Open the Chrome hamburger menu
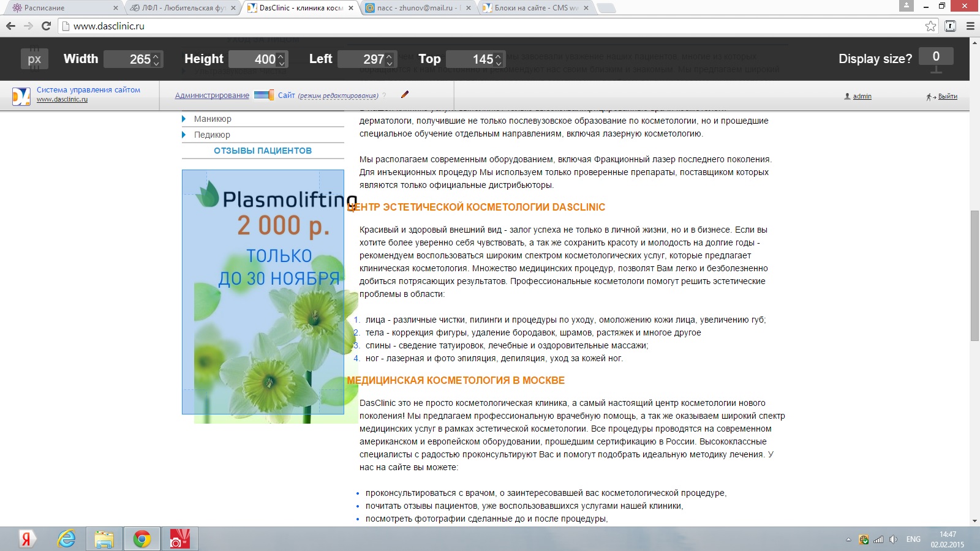Viewport: 980px width, 551px height. click(x=970, y=26)
